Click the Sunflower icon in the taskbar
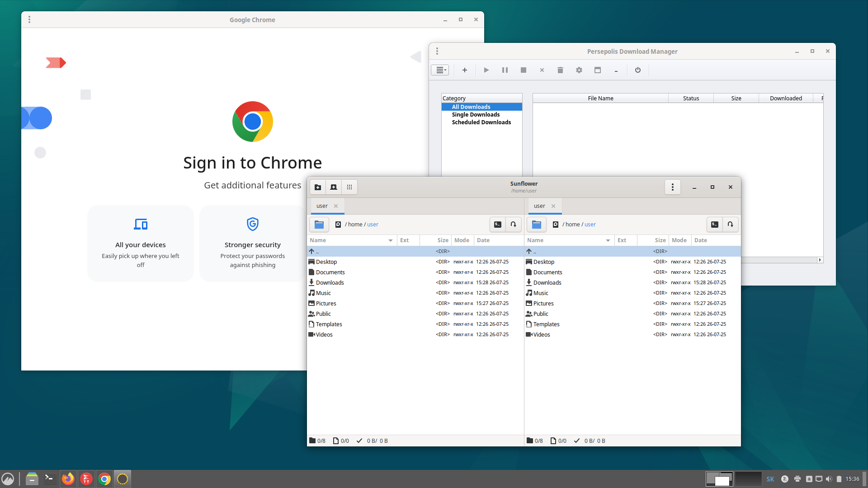Viewport: 868px width, 488px height. (x=123, y=479)
